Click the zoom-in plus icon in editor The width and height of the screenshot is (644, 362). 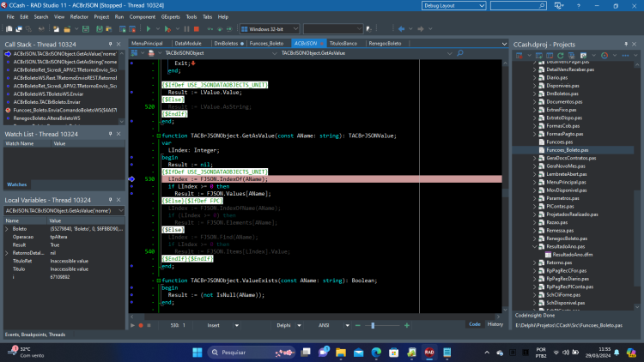pyautogui.click(x=407, y=325)
